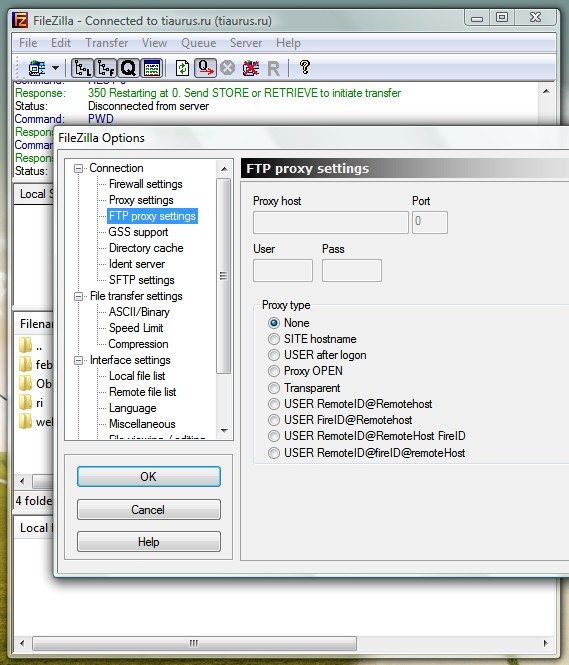Open the Queue menu
Viewport: 569px width, 665px height.
(198, 43)
